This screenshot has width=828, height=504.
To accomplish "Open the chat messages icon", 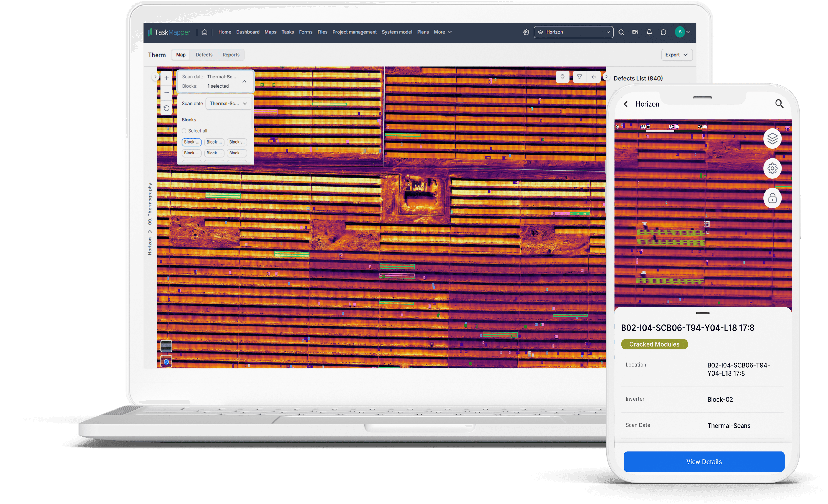I will pos(663,32).
